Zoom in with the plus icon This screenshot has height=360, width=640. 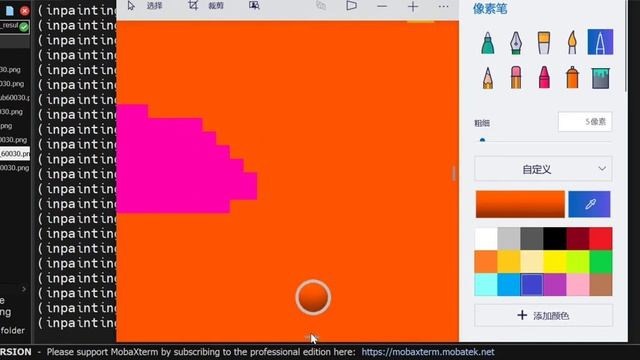point(413,7)
